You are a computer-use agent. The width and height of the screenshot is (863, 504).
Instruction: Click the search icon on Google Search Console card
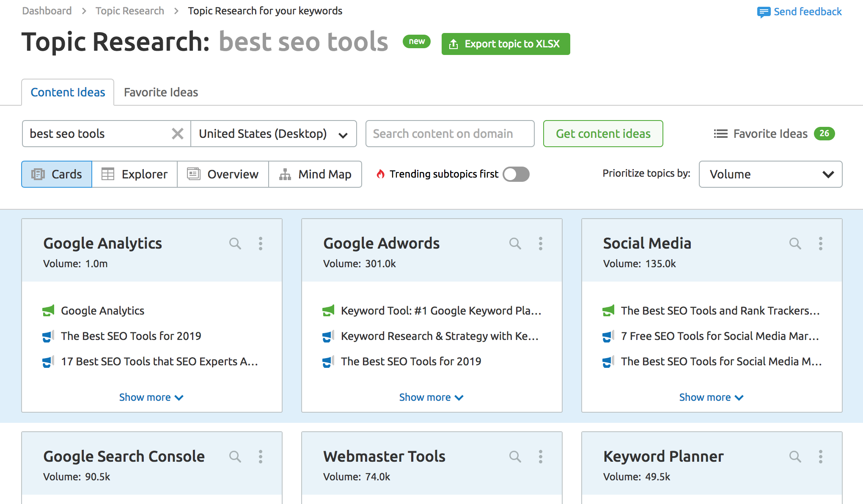(235, 457)
